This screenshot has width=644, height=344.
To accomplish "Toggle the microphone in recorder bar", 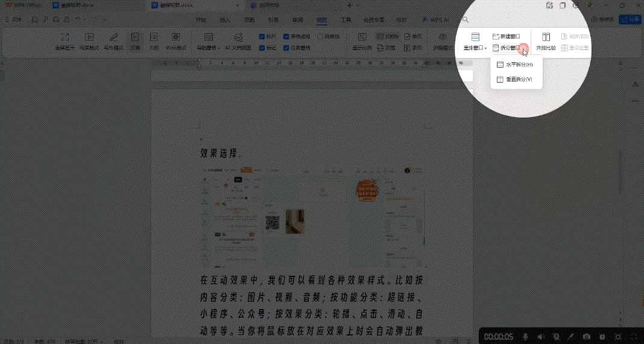I will [526, 336].
